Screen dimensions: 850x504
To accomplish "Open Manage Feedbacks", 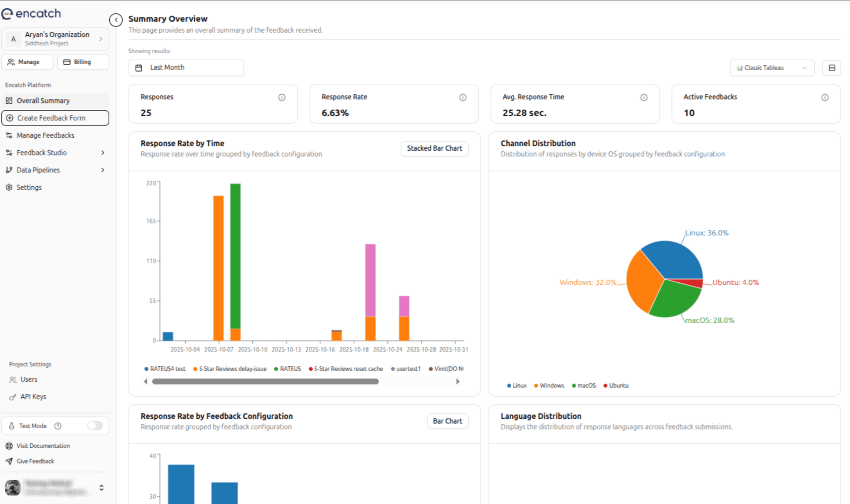I will 45,135.
